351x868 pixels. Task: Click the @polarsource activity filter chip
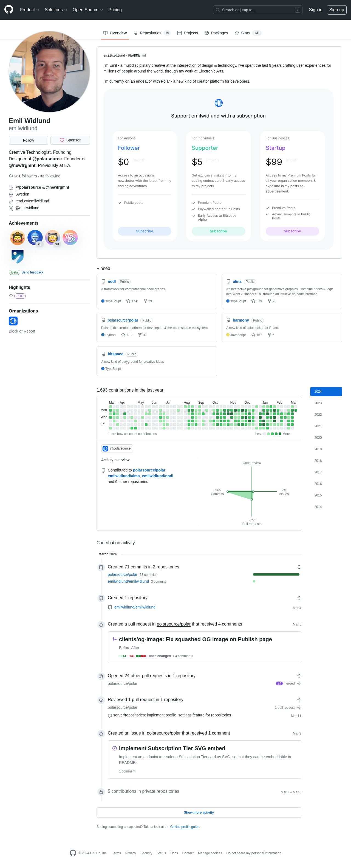[x=117, y=448]
